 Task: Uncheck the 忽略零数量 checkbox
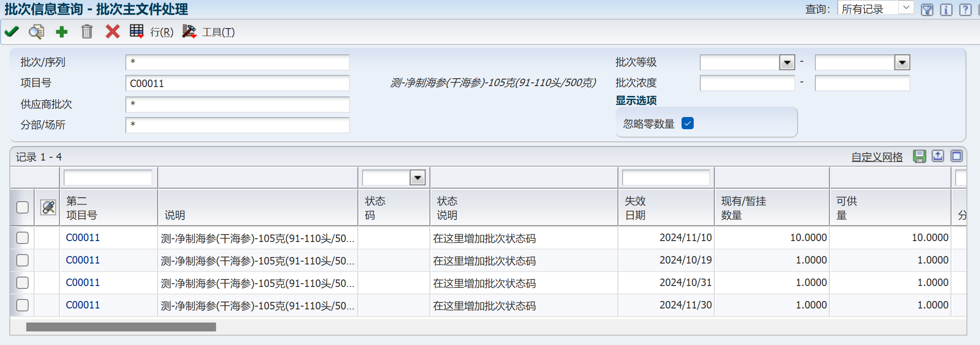point(688,124)
